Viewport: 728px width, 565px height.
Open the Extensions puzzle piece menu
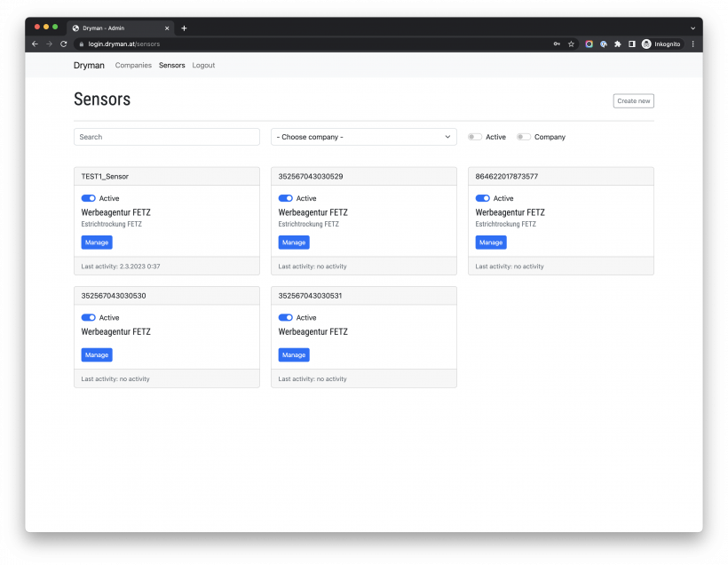pyautogui.click(x=617, y=44)
